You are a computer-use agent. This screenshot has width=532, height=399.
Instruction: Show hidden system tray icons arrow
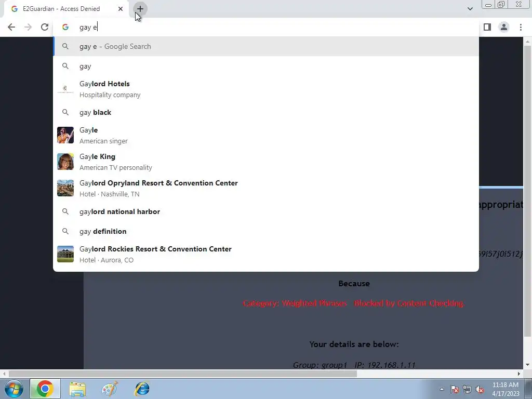pos(442,389)
